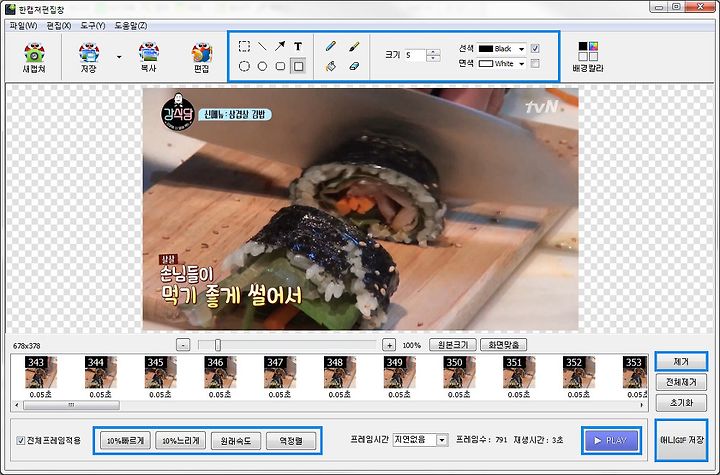Screen dimensions: 720x475
Task: Select the rectangular dashed selection tool
Action: (244, 46)
